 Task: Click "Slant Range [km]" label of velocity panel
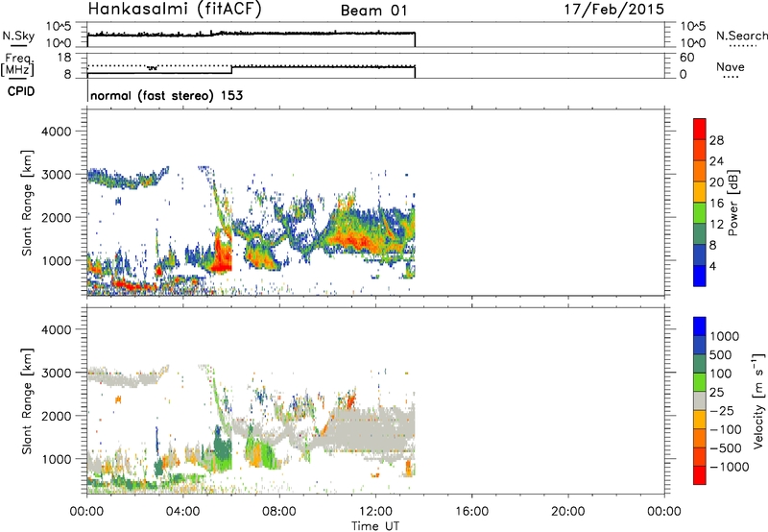pos(27,401)
